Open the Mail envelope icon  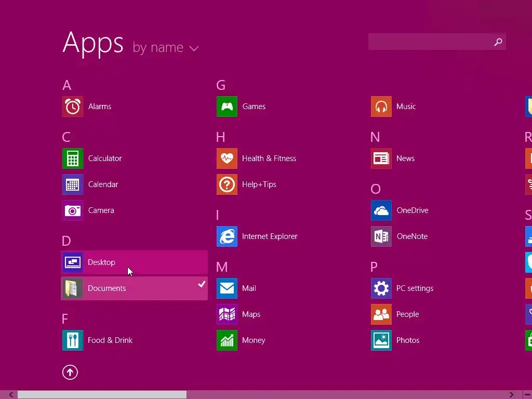(x=227, y=288)
